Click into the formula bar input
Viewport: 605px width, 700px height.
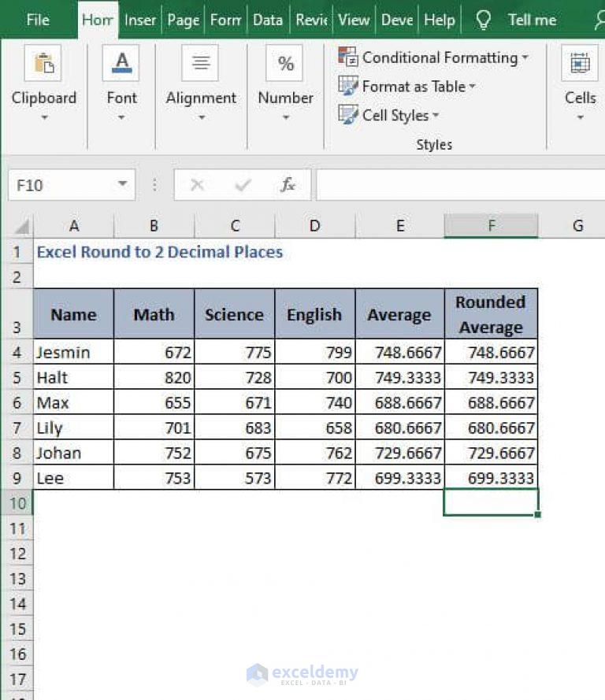[460, 184]
